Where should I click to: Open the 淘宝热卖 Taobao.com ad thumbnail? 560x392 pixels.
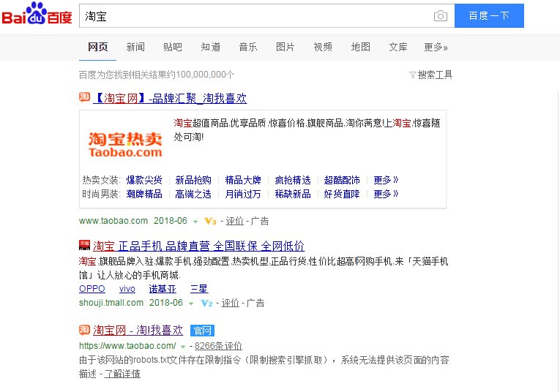click(125, 144)
